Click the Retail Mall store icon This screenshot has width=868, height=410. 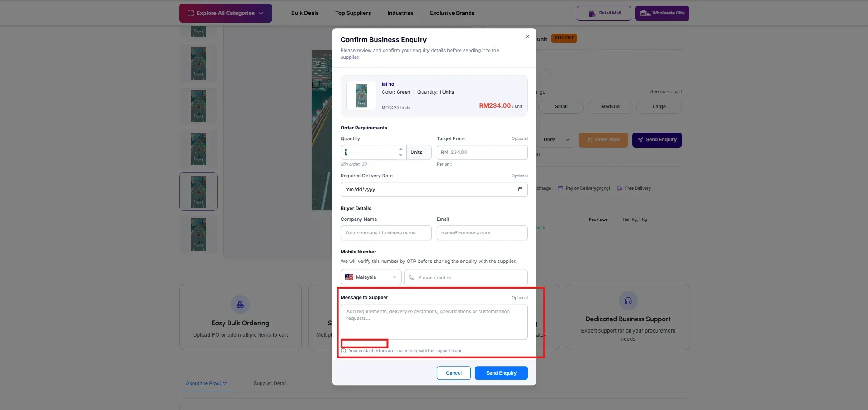[592, 13]
